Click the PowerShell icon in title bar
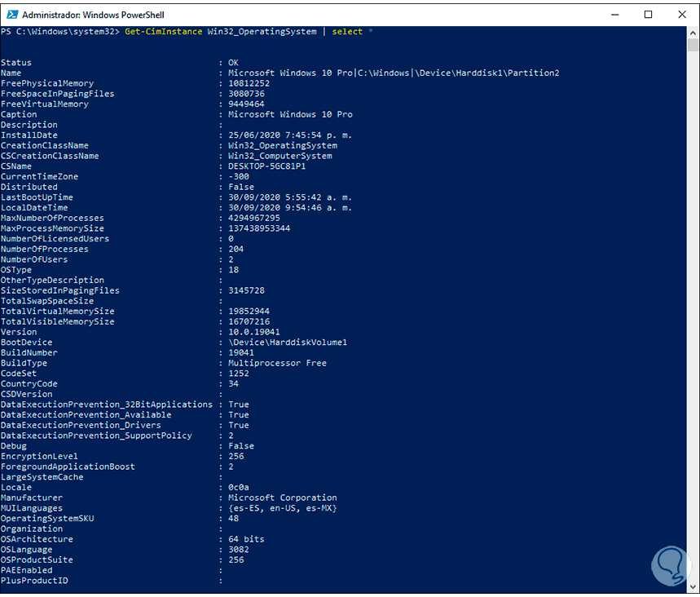 pos(11,15)
